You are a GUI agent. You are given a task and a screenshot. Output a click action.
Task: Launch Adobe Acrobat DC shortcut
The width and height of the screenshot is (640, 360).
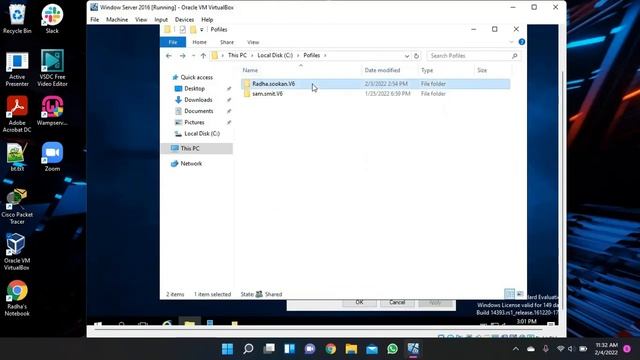tap(17, 114)
